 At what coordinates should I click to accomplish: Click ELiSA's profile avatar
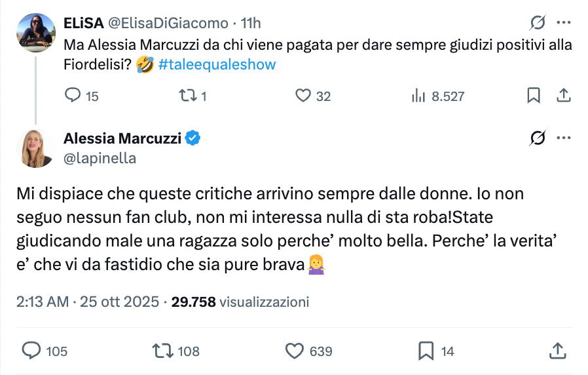click(36, 32)
